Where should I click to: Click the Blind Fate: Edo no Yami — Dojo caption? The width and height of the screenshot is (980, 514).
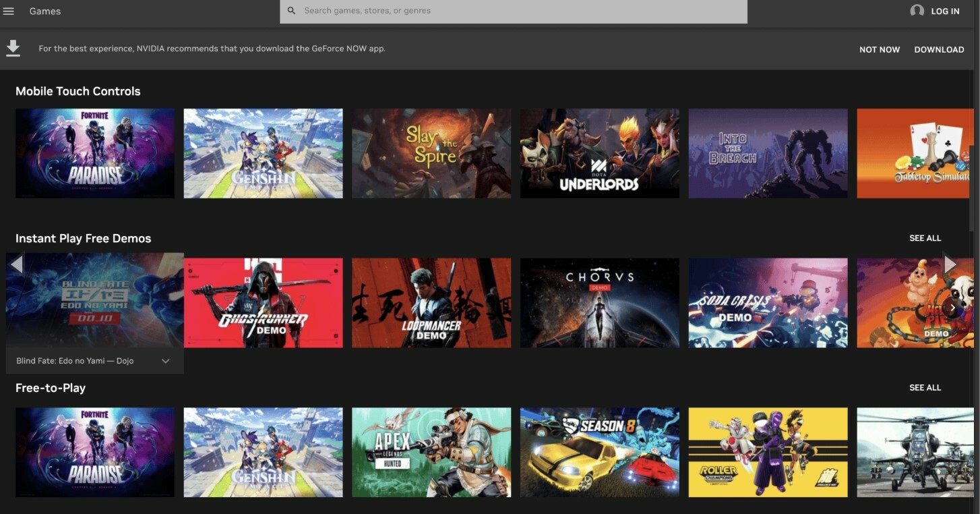click(x=75, y=361)
